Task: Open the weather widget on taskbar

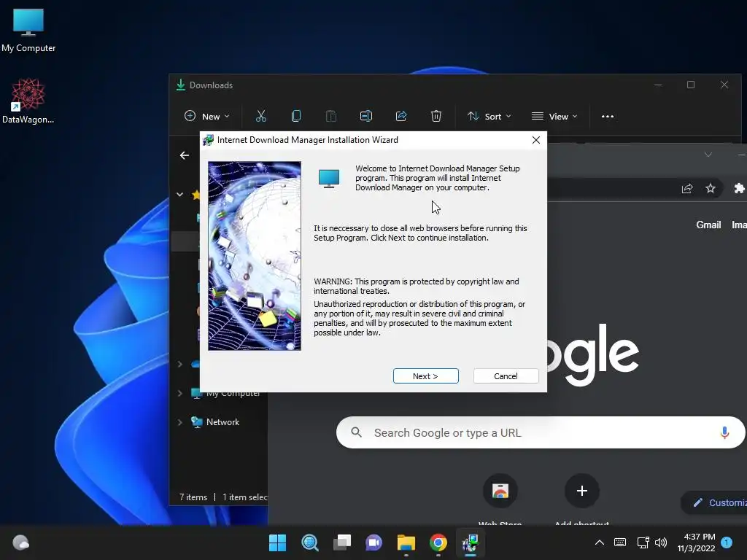Action: [20, 542]
